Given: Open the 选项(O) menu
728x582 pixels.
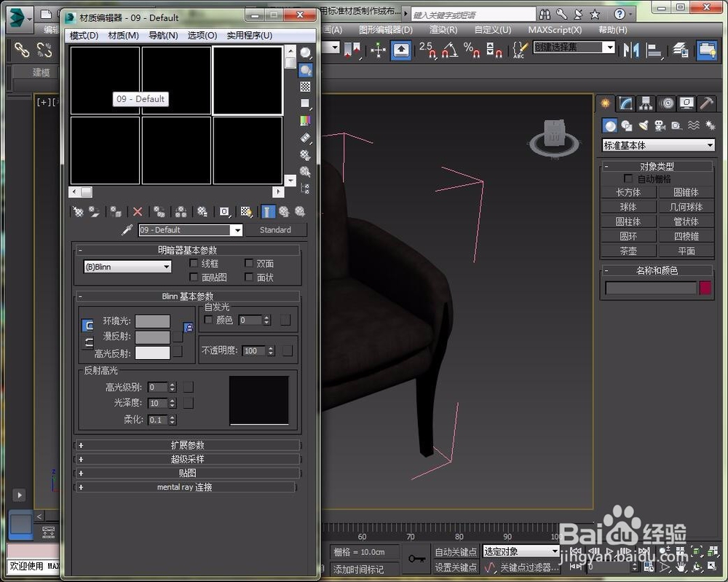Looking at the screenshot, I should click(202, 35).
